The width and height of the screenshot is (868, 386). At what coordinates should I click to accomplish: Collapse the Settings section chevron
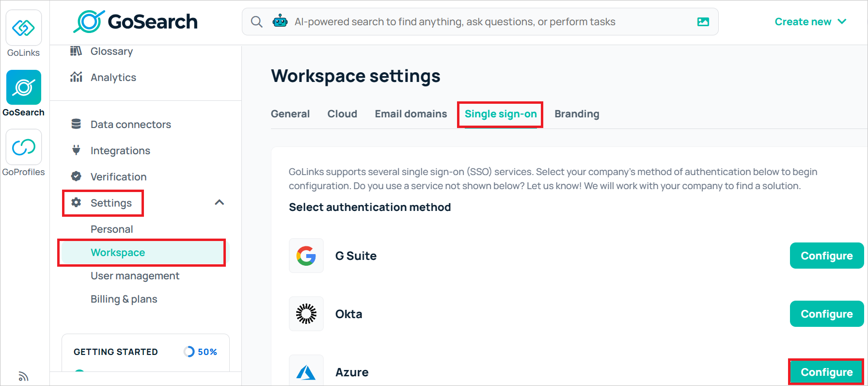pyautogui.click(x=220, y=203)
